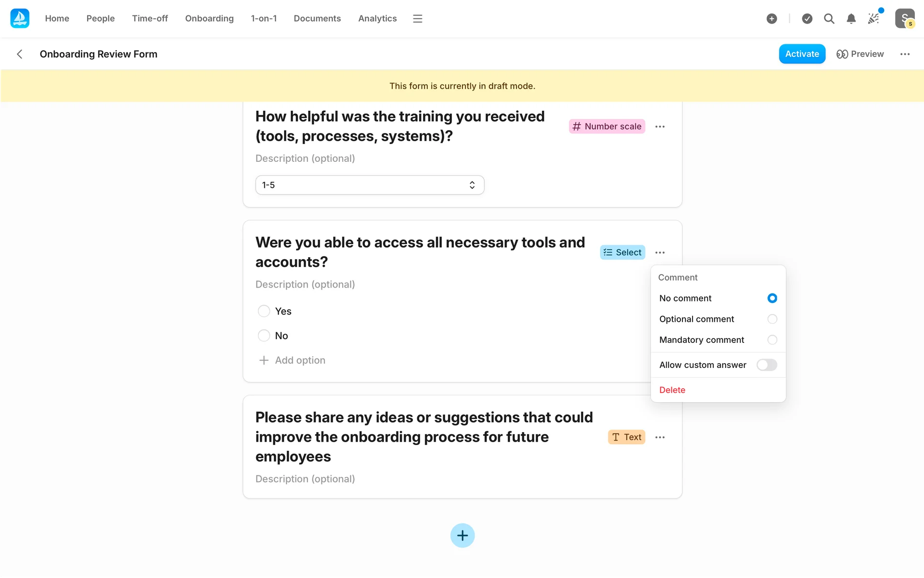Toggle Allow custom answer switch

766,365
